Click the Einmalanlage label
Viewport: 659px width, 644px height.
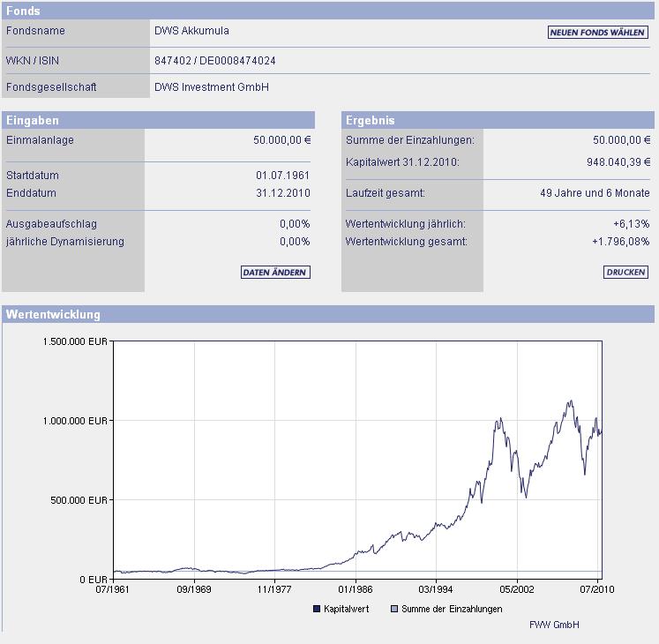[x=40, y=140]
